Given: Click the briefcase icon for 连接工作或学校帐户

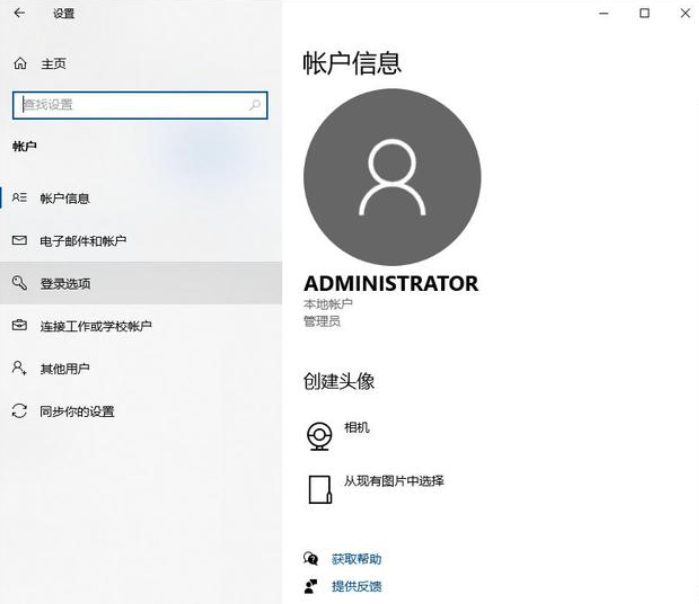Looking at the screenshot, I should click(x=19, y=326).
